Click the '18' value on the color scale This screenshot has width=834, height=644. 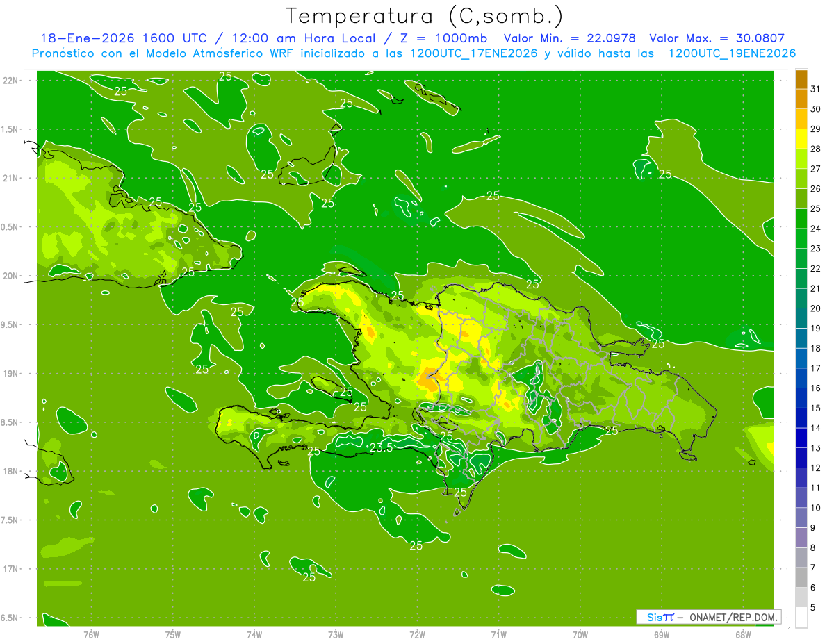(816, 348)
